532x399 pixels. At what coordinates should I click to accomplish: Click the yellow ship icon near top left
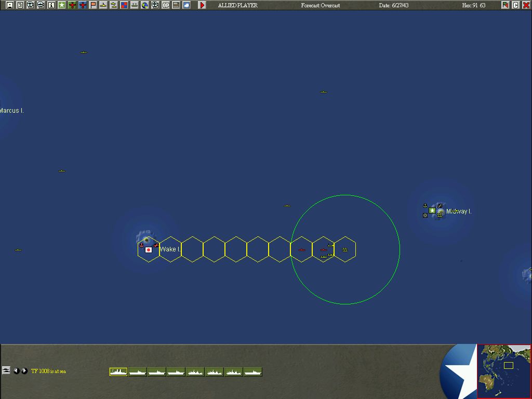pos(84,52)
